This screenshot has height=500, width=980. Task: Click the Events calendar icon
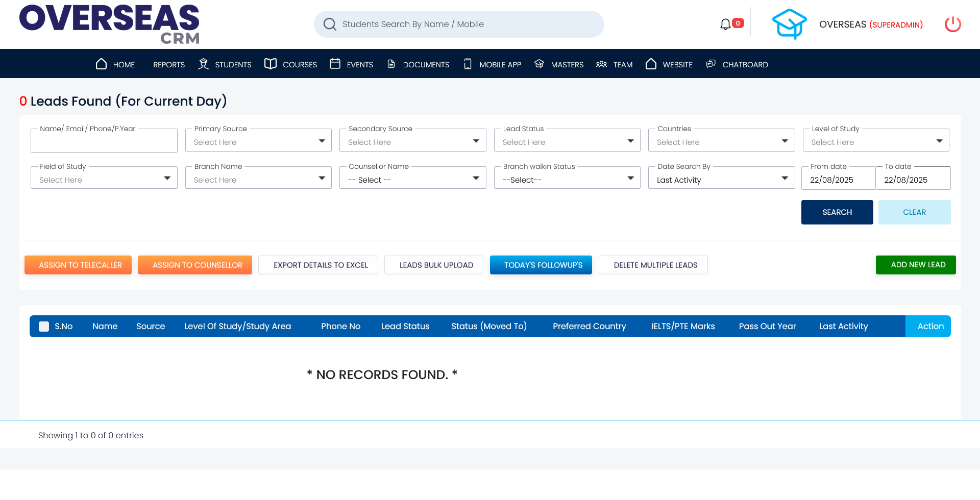click(x=335, y=63)
